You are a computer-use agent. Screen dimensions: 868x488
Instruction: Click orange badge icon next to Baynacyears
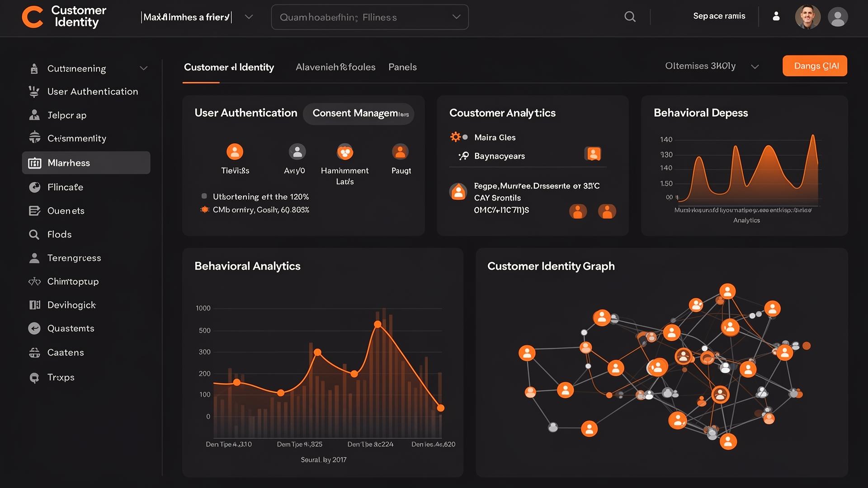click(x=593, y=154)
